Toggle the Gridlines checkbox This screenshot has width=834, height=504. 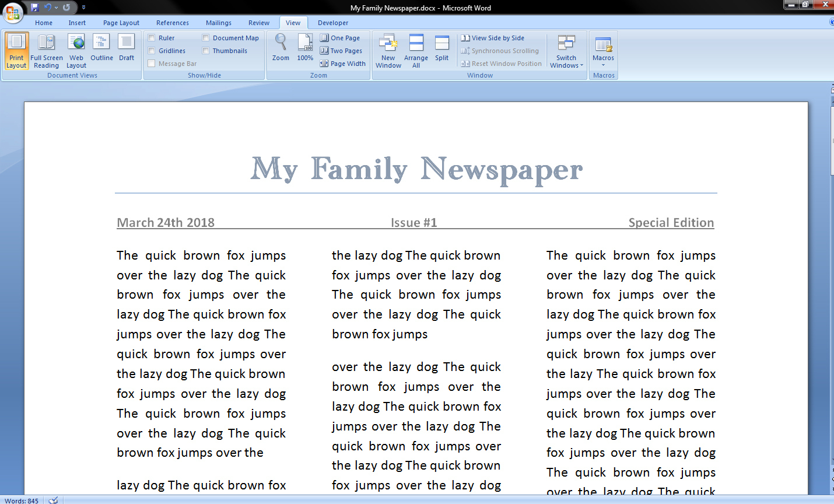[x=152, y=51]
